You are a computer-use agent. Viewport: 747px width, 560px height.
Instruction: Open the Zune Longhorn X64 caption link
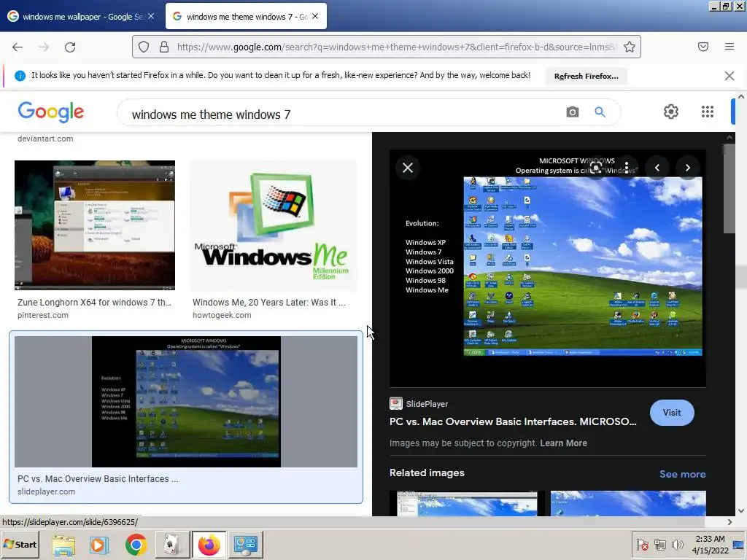(94, 303)
